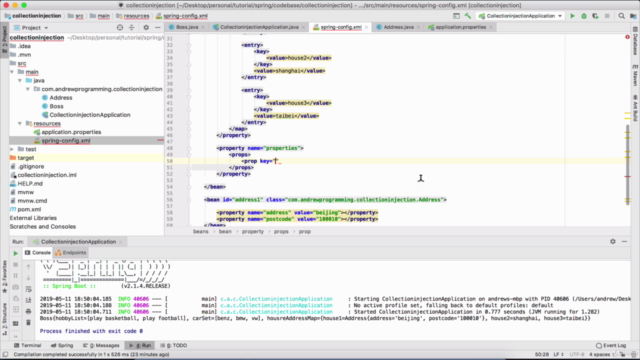Run CollectionInjectionApplication with green play icon
The image size is (640, 360).
pyautogui.click(x=572, y=16)
